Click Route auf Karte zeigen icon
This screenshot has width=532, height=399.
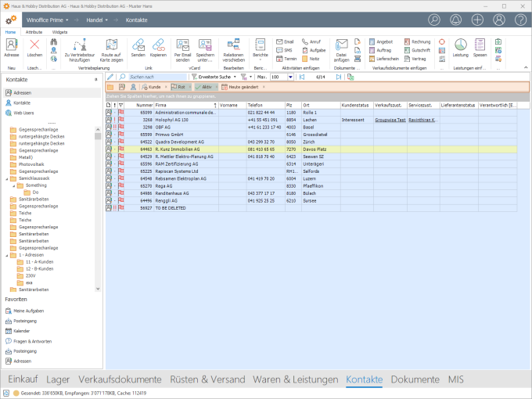111,46
